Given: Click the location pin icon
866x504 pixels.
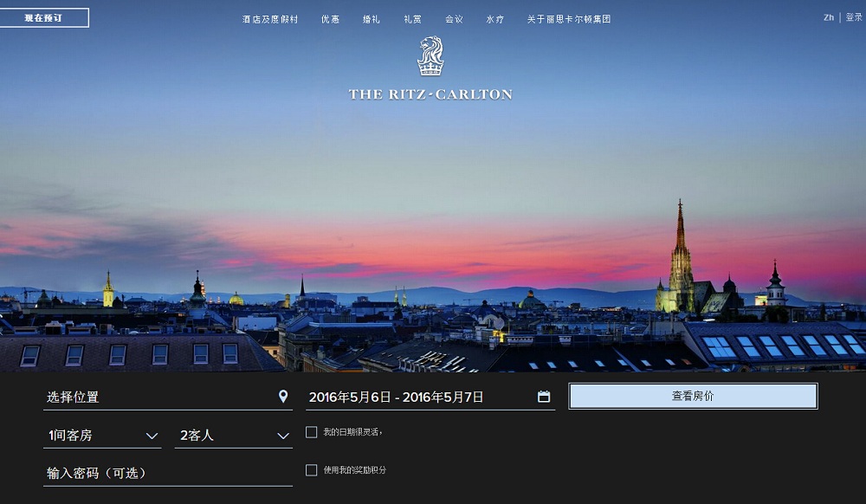Looking at the screenshot, I should tap(283, 397).
